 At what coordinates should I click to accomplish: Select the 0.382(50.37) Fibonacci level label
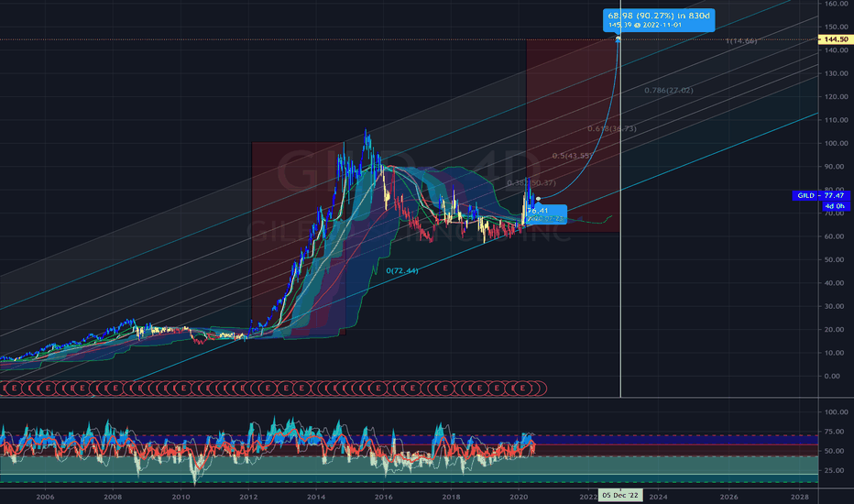click(x=531, y=183)
